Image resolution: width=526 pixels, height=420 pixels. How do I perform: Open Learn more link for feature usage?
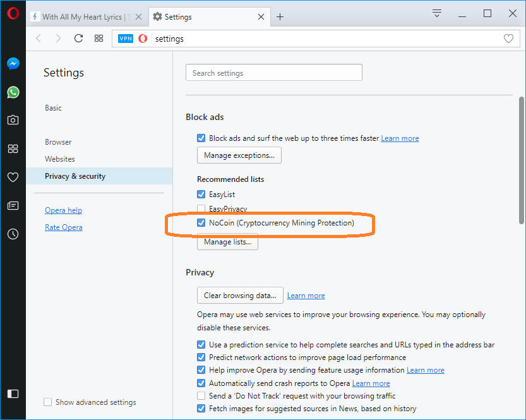pyautogui.click(x=426, y=370)
